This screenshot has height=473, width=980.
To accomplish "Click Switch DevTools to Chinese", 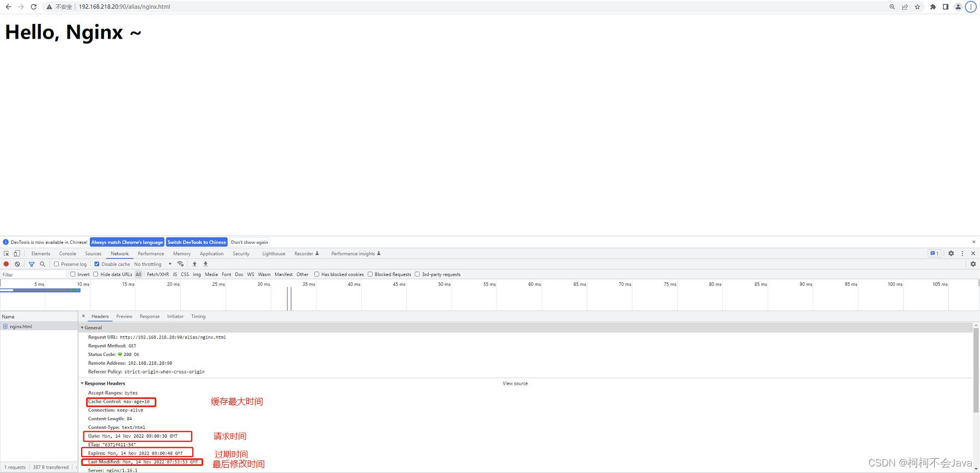I will pyautogui.click(x=197, y=242).
